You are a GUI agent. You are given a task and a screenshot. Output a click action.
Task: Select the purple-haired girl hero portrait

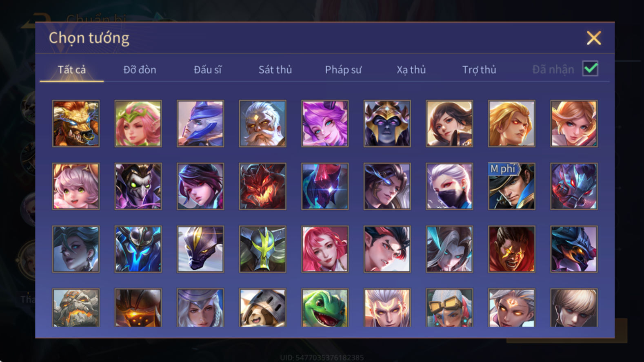coord(325,124)
